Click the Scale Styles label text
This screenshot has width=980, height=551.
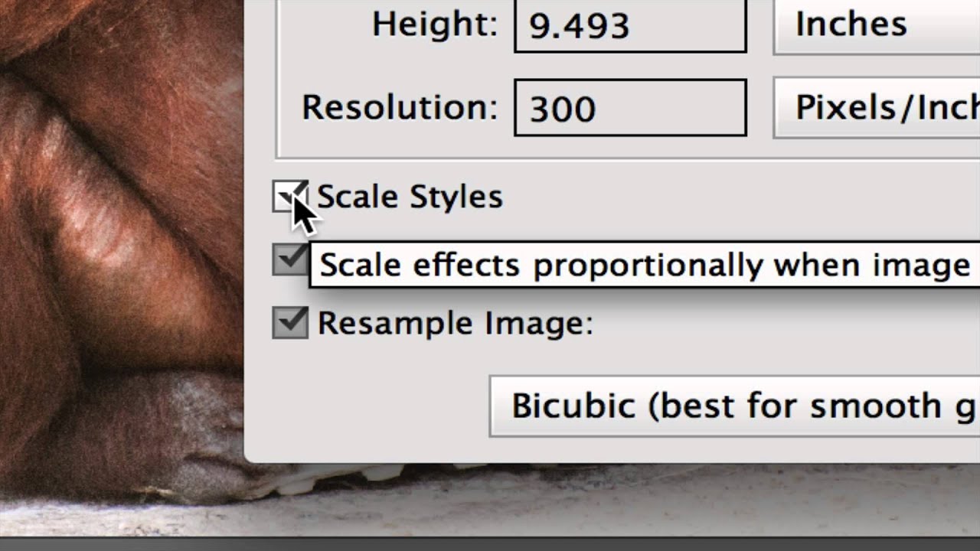coord(410,197)
